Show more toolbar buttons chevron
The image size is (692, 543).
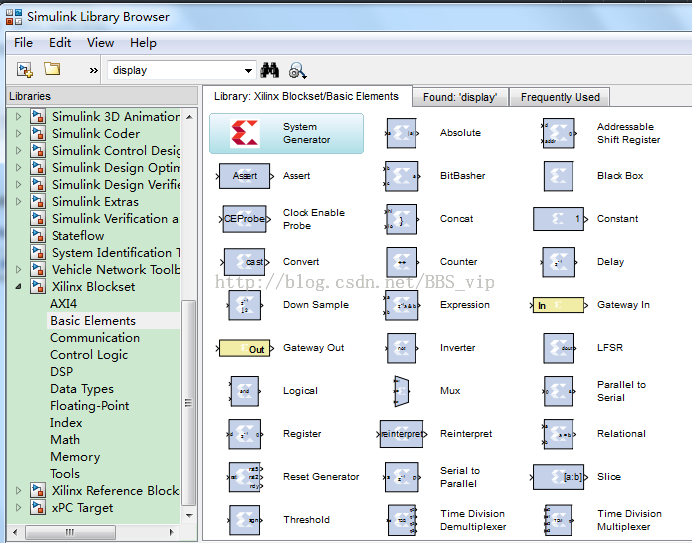(94, 70)
